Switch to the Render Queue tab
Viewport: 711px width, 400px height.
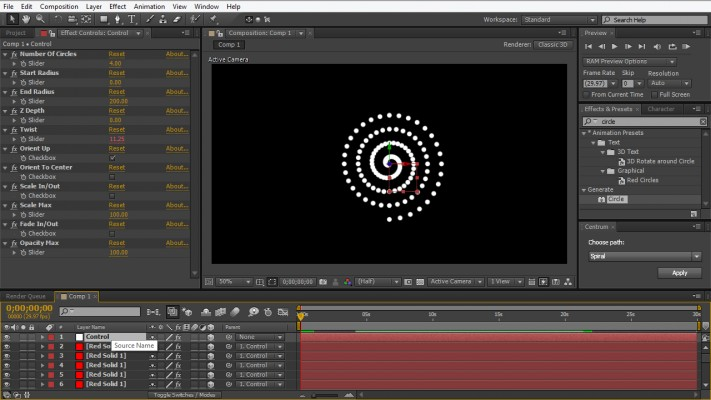coord(26,296)
